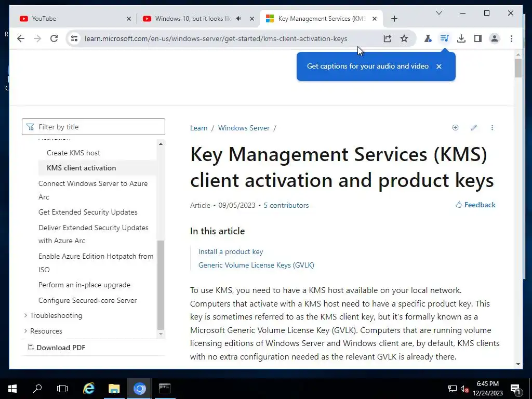Image resolution: width=532 pixels, height=399 pixels.
Task: Close the YouTube tab
Action: (129, 19)
